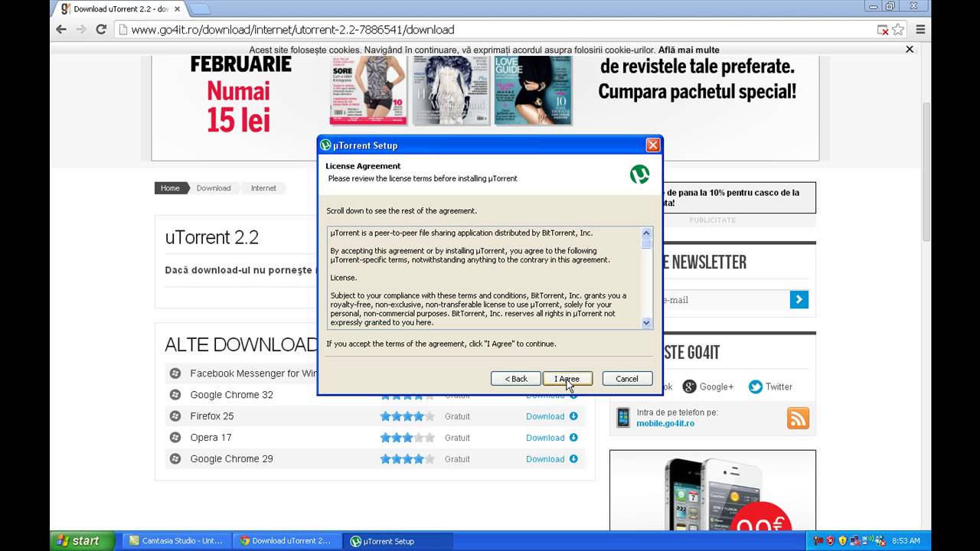This screenshot has height=551, width=980.
Task: Submit the newsletter e-mail with the blue arrow
Action: tap(799, 300)
